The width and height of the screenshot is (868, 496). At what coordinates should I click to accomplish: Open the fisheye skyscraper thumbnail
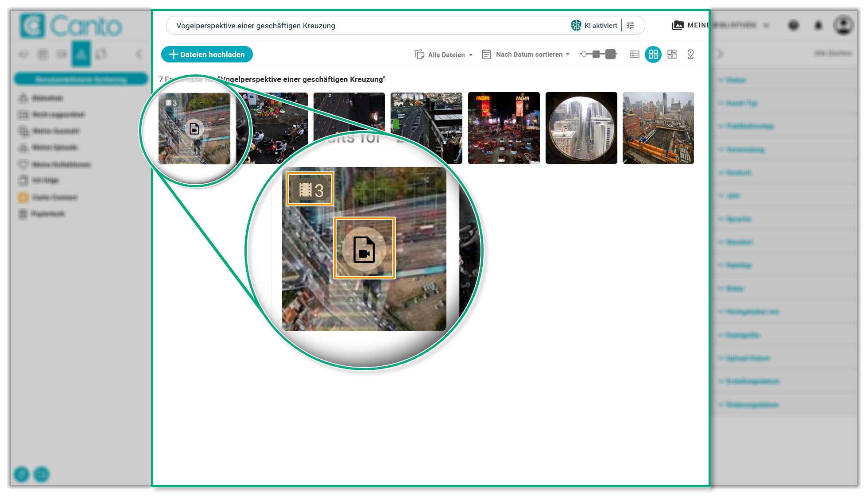pyautogui.click(x=581, y=128)
